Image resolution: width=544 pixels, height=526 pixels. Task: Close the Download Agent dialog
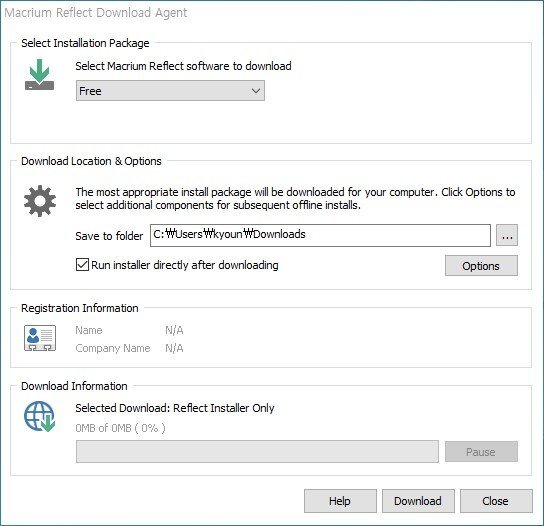(x=496, y=501)
